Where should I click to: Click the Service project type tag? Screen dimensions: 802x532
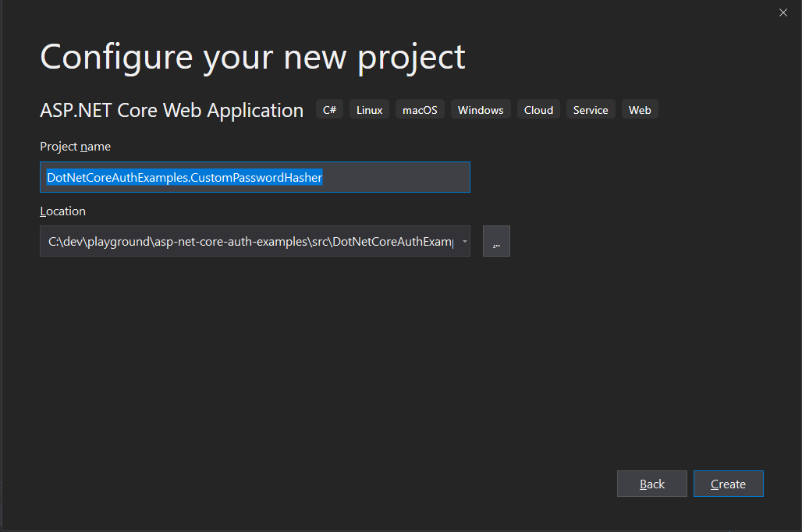(x=590, y=110)
